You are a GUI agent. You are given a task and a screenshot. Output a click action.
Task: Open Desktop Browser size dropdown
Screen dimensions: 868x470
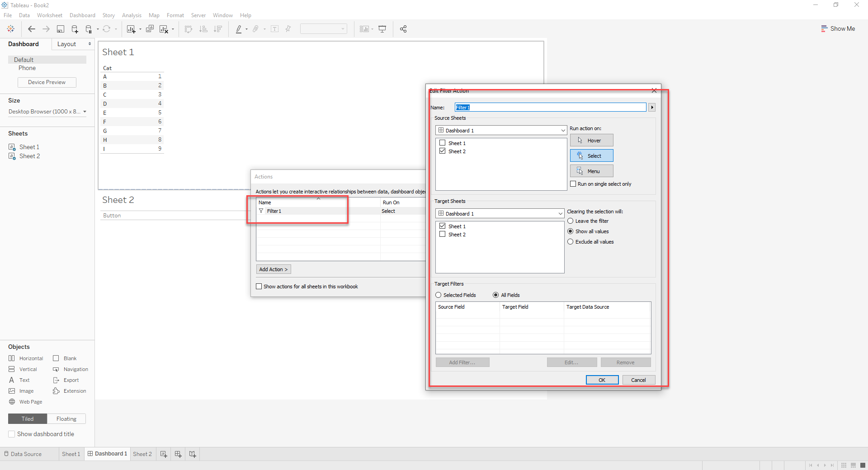[x=47, y=112]
